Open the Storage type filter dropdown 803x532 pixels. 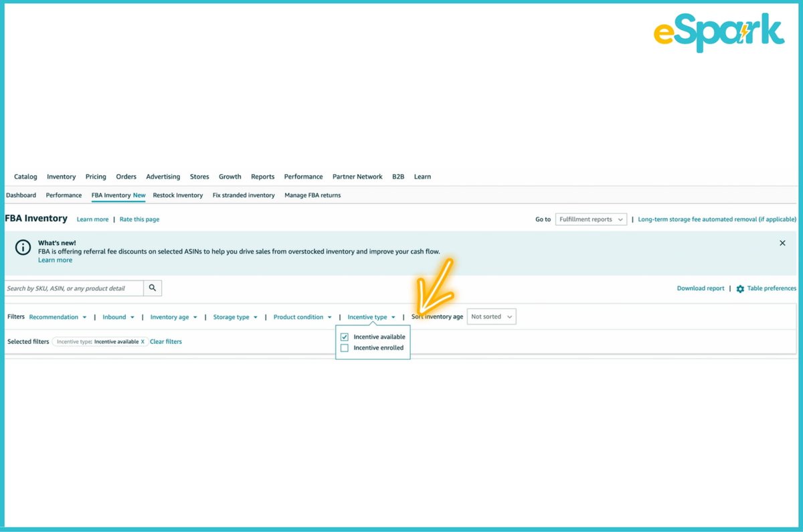click(236, 317)
